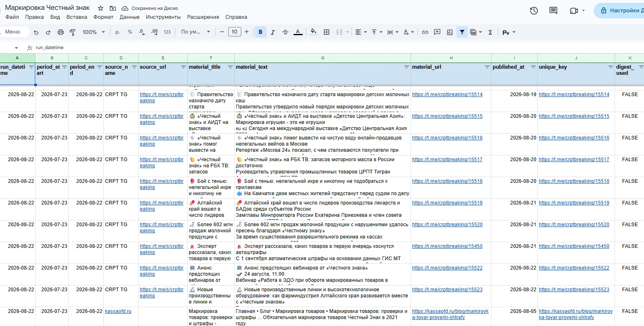Select the column G header
Screen dimensions: 644x326
pyautogui.click(x=323, y=58)
